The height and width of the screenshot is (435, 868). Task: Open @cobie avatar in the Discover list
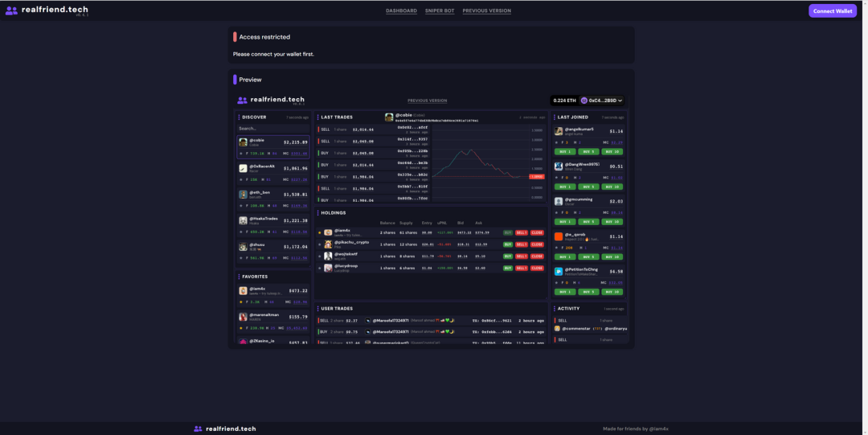(243, 142)
